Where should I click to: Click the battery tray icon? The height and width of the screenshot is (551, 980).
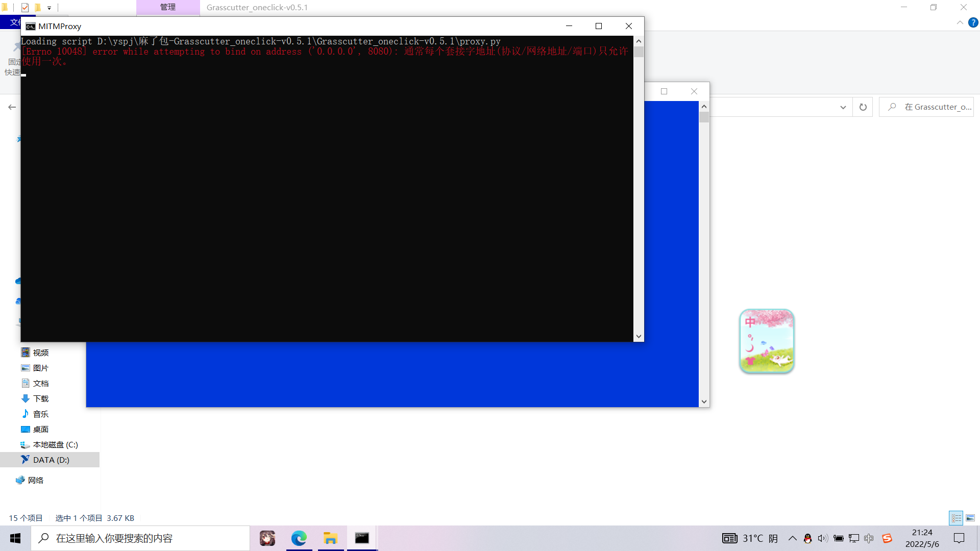pyautogui.click(x=838, y=538)
